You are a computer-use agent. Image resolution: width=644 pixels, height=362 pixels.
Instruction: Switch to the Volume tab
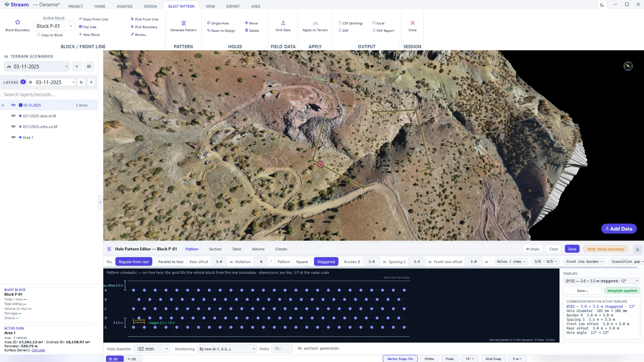click(x=258, y=249)
